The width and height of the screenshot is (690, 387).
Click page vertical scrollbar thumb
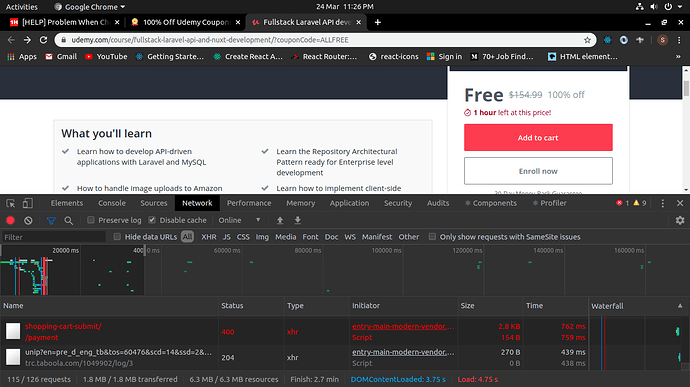686,88
